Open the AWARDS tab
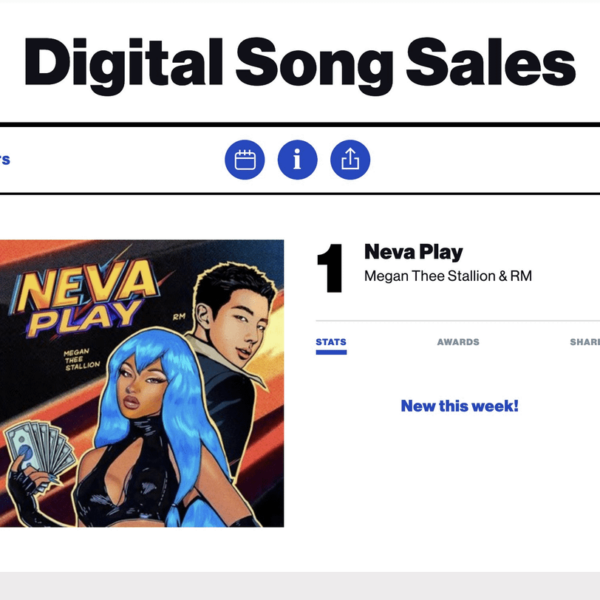 click(x=458, y=342)
